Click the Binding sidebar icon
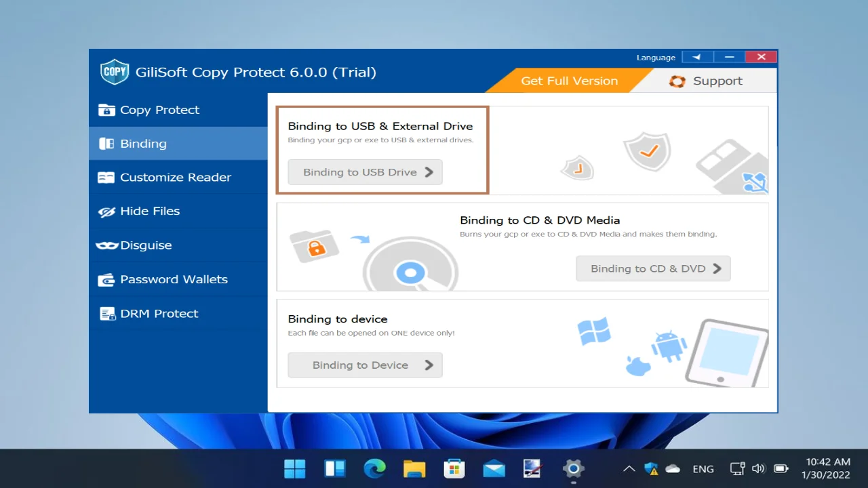868x488 pixels. coord(106,144)
